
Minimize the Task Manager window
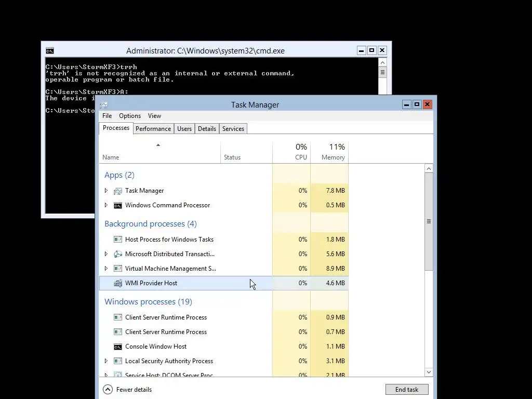[x=406, y=104]
